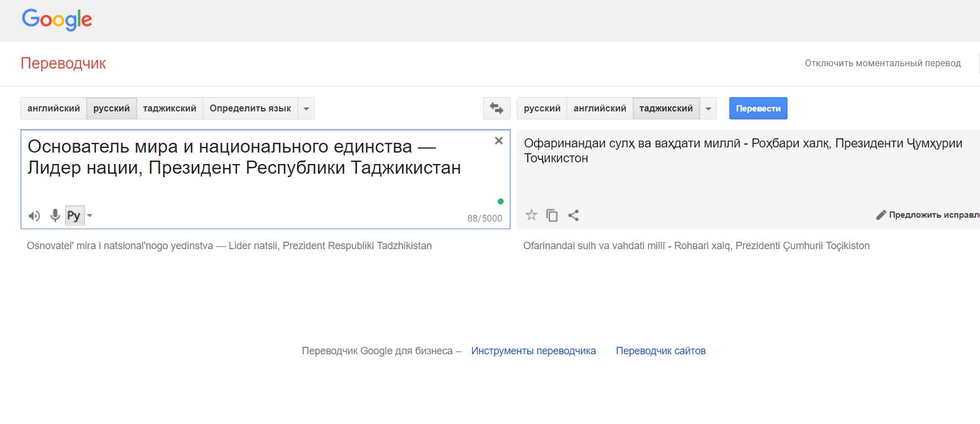Click the swap languages arrows icon
This screenshot has width=980, height=424.
coord(496,109)
